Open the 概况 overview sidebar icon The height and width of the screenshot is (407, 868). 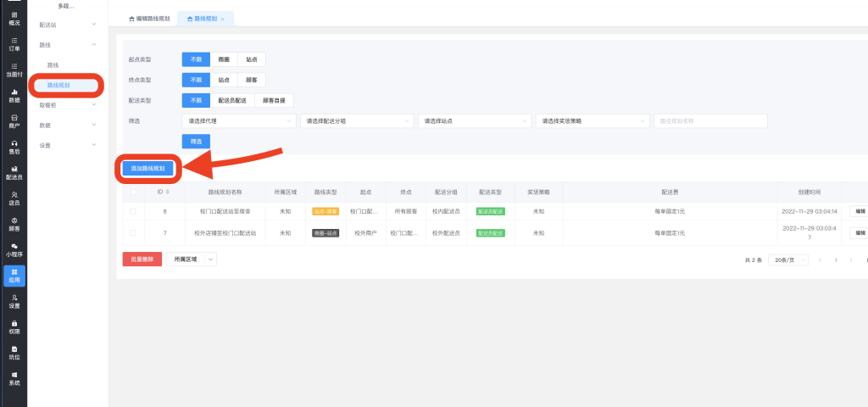point(14,18)
